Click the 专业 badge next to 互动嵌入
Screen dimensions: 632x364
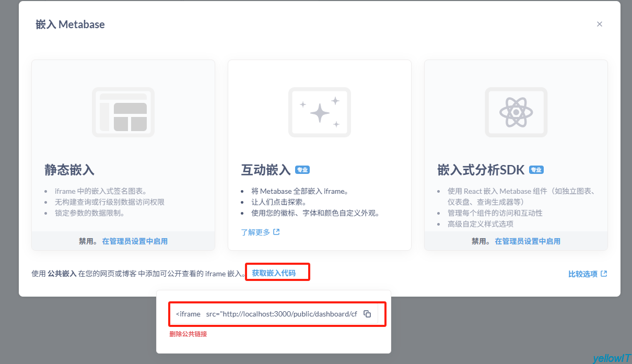point(302,170)
